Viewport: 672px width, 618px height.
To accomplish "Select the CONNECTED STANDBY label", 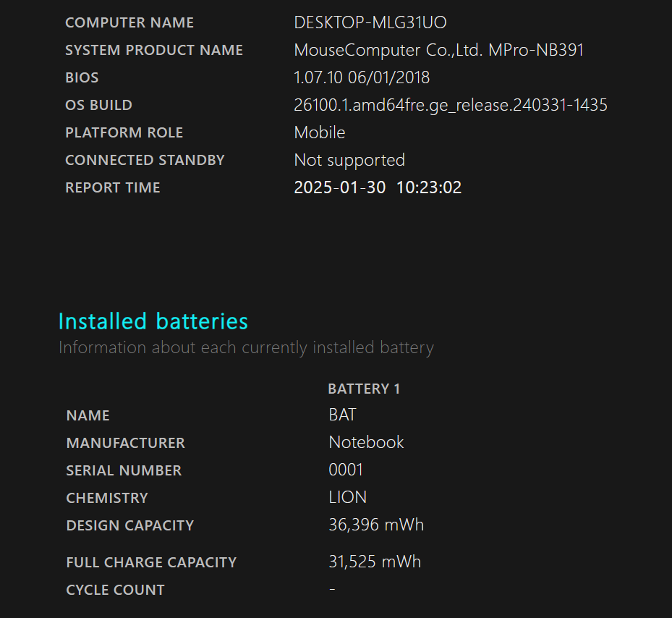I will tap(145, 160).
